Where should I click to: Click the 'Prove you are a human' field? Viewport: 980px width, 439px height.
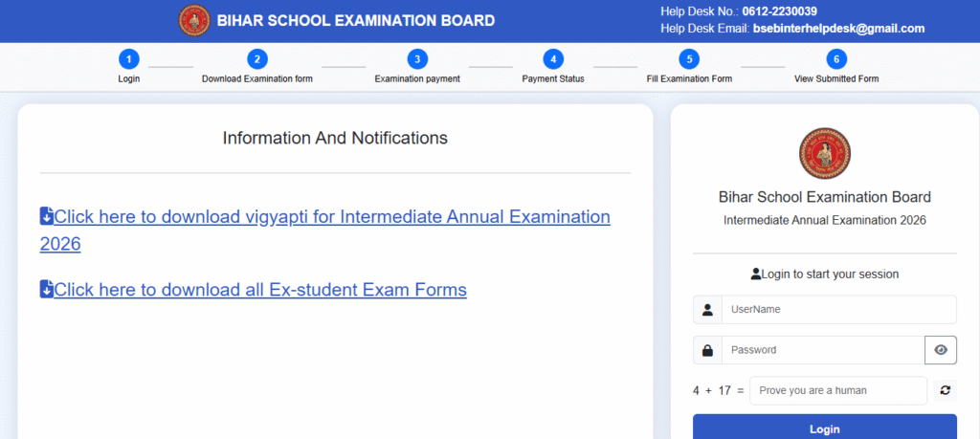837,390
